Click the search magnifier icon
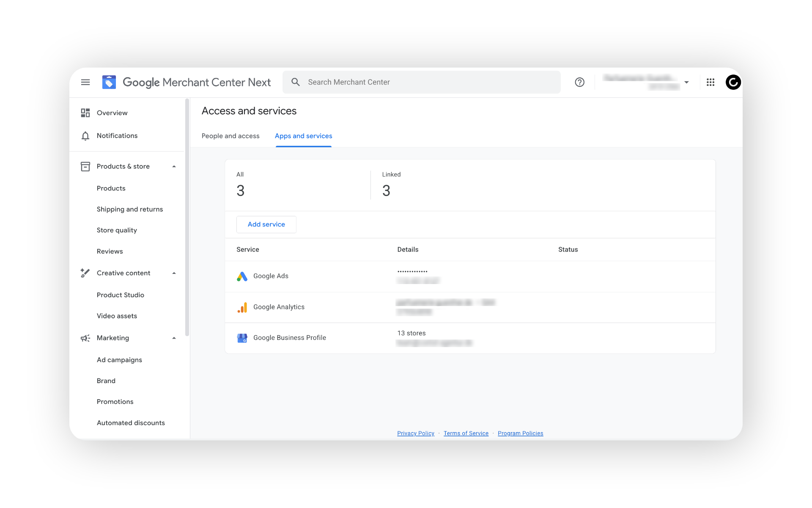Image resolution: width=812 pixels, height=508 pixels. 296,82
